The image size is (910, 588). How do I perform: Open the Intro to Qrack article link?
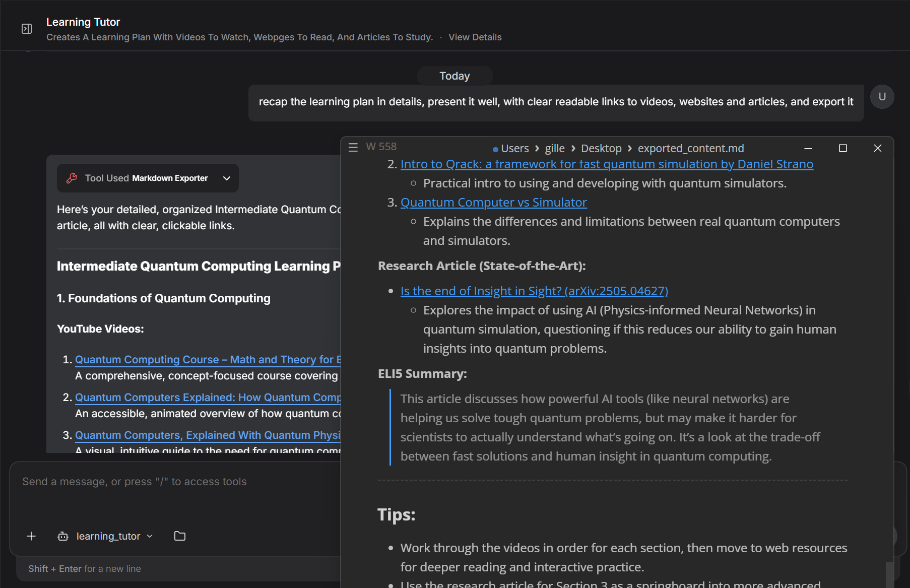607,164
